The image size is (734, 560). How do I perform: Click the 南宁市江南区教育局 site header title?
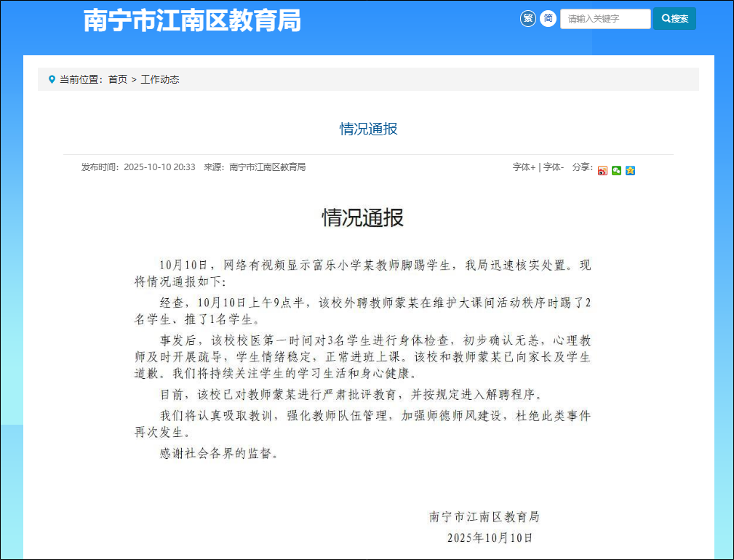(192, 20)
